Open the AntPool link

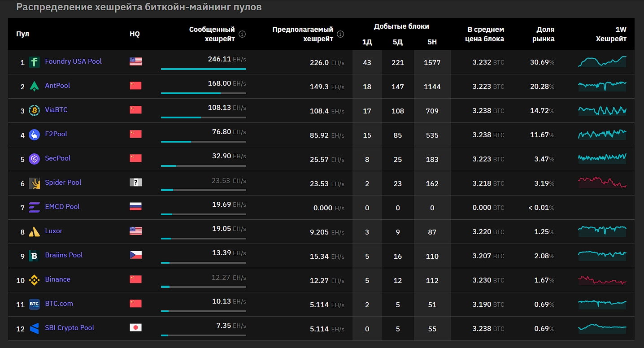[57, 86]
